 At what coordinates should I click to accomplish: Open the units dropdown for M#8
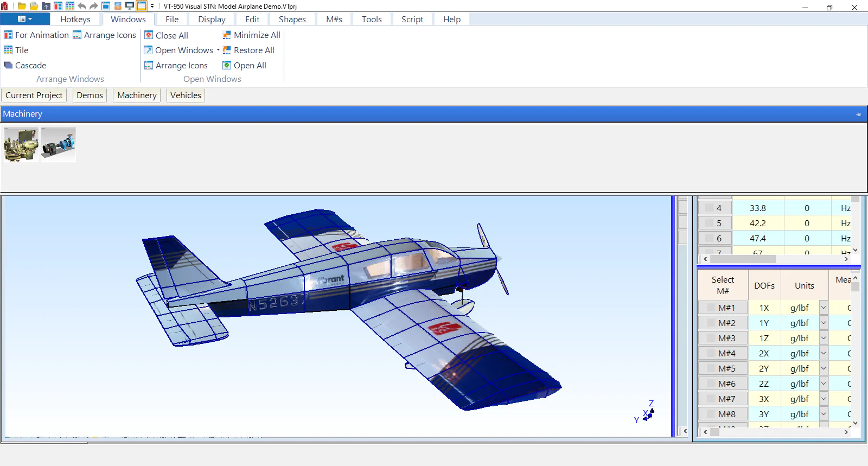(824, 414)
